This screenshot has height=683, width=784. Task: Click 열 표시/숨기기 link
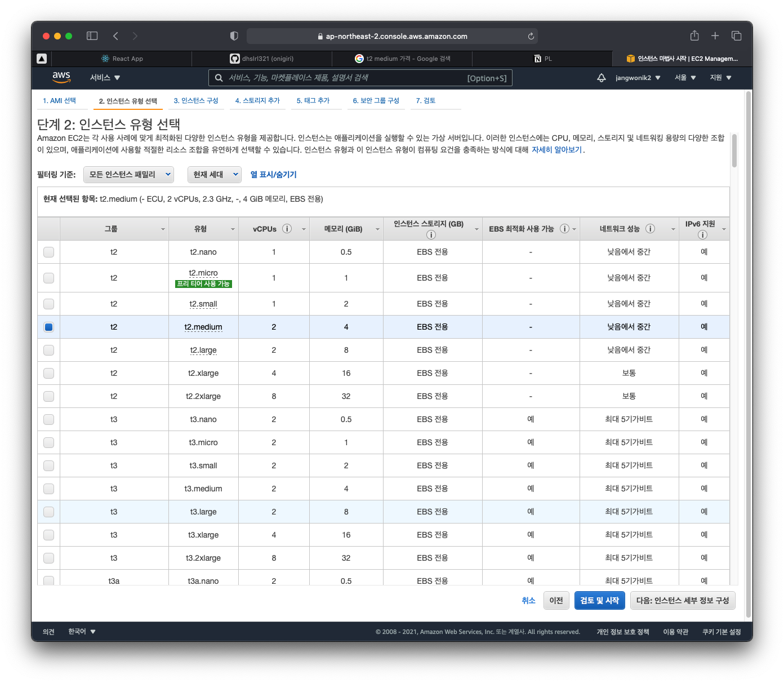(x=274, y=175)
